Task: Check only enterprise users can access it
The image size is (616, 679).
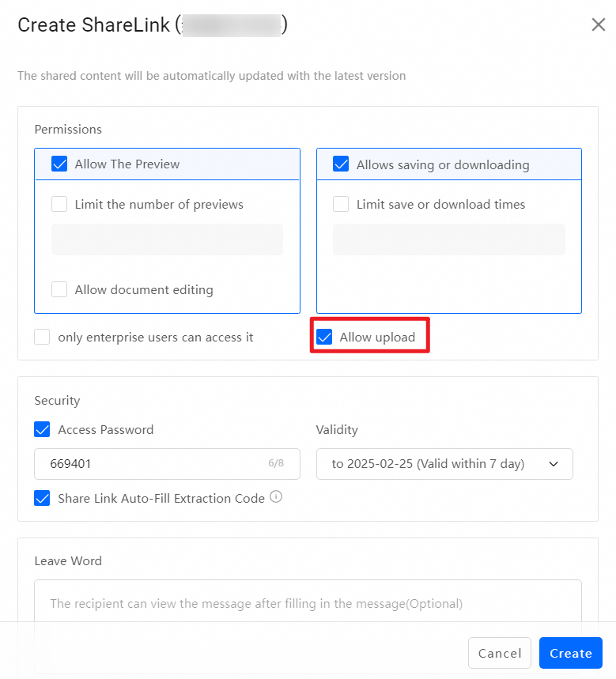Action: click(42, 337)
